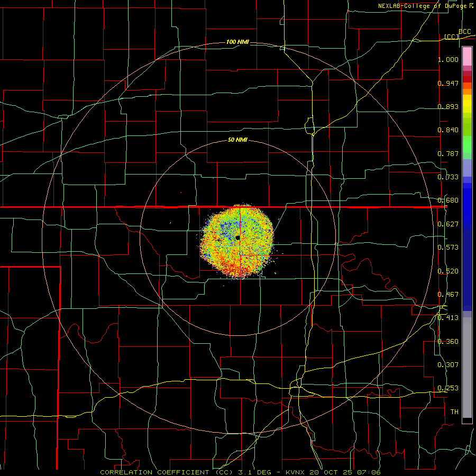Click the 0.360 color scale value
Screen dimensions: 476x476
click(448, 342)
